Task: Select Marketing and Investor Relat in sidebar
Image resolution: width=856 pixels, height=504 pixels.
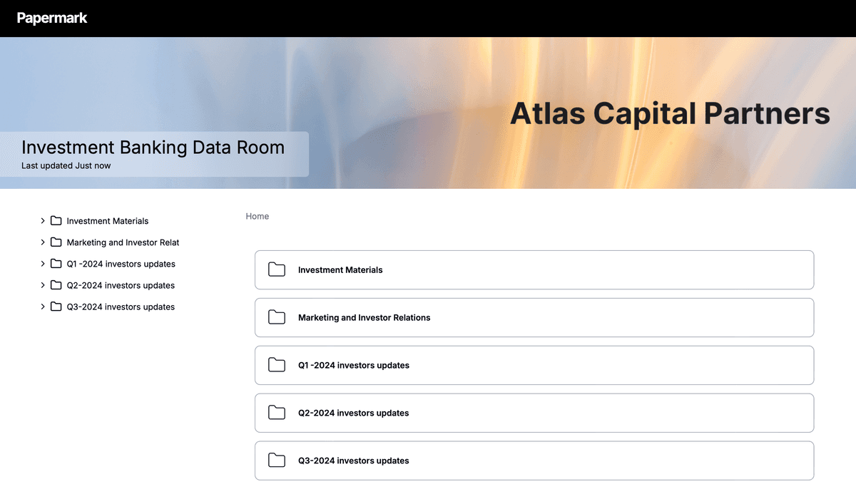Action: point(123,242)
